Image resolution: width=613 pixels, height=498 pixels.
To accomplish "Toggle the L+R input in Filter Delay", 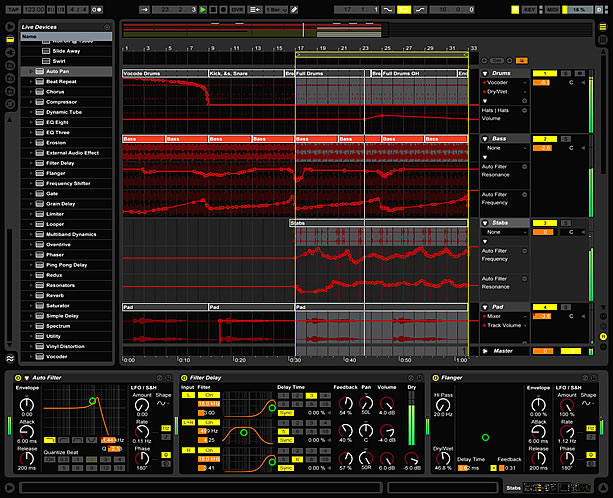I will tap(188, 423).
